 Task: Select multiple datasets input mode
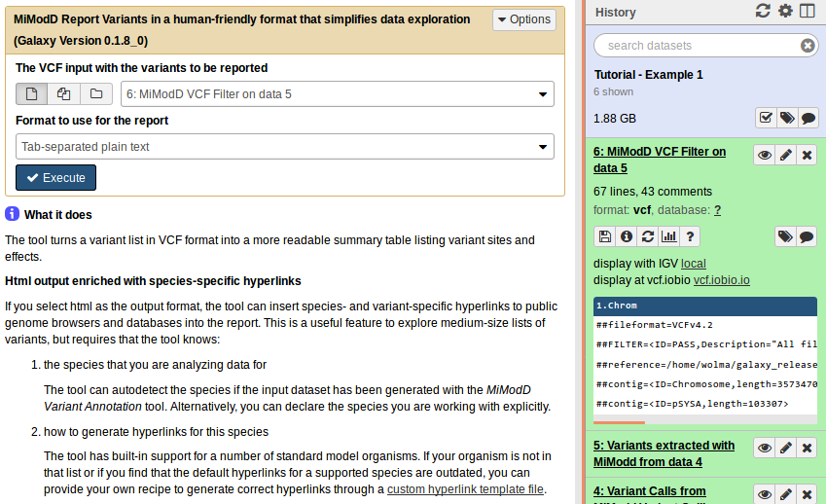[x=64, y=93]
